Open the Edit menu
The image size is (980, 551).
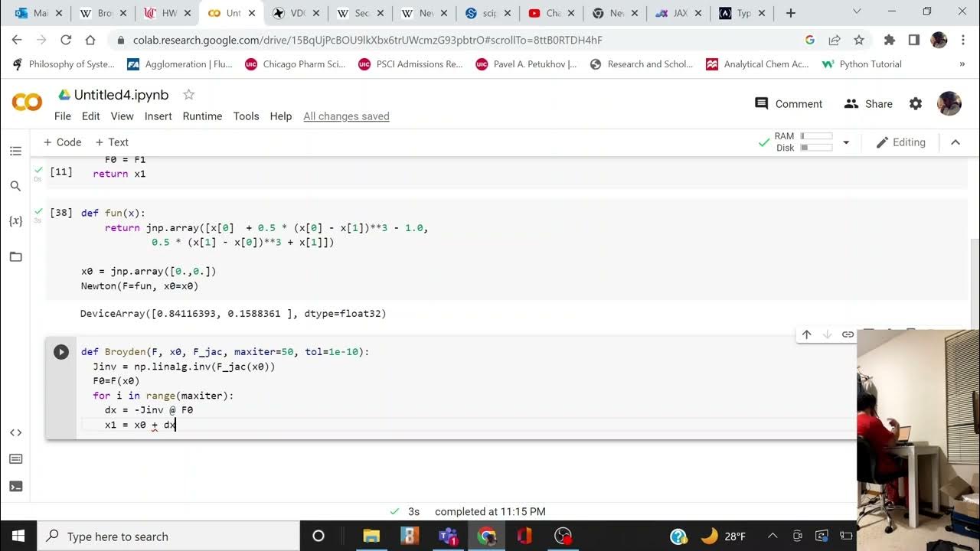(91, 116)
